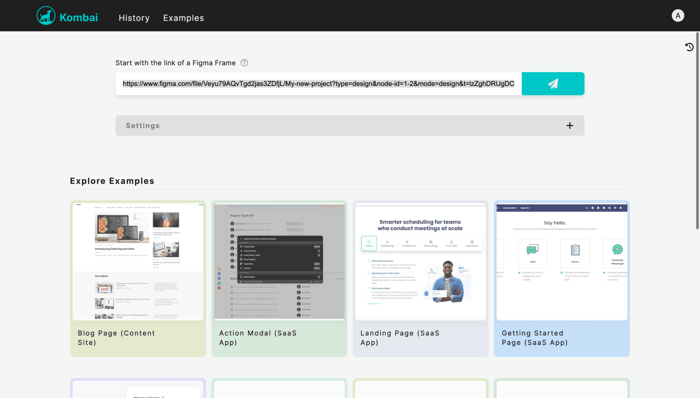Open the Blog Page (Content Site) thumbnail
This screenshot has height=398, width=700.
[x=138, y=262]
